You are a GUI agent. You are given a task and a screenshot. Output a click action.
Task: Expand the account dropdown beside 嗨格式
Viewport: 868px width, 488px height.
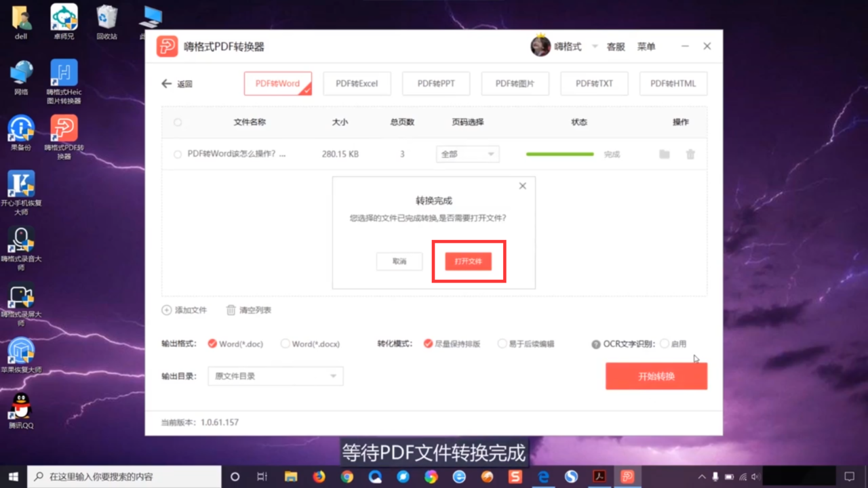pyautogui.click(x=595, y=46)
